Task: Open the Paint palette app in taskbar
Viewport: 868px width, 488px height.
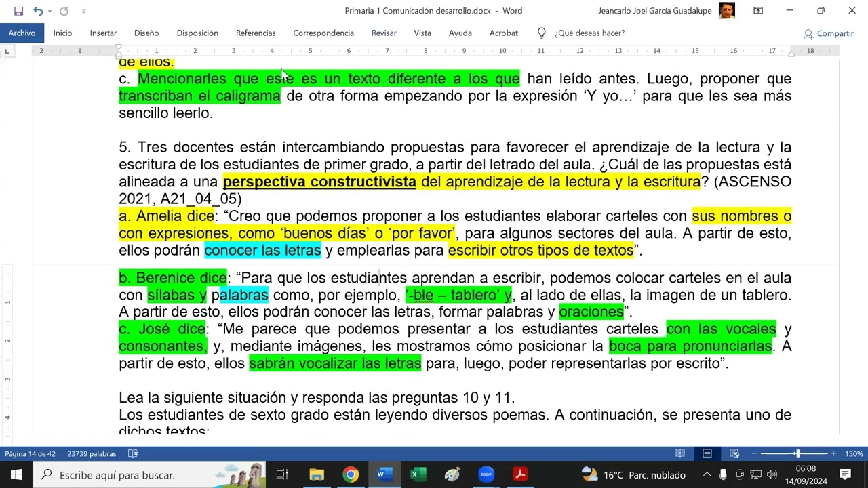Action: [x=452, y=474]
